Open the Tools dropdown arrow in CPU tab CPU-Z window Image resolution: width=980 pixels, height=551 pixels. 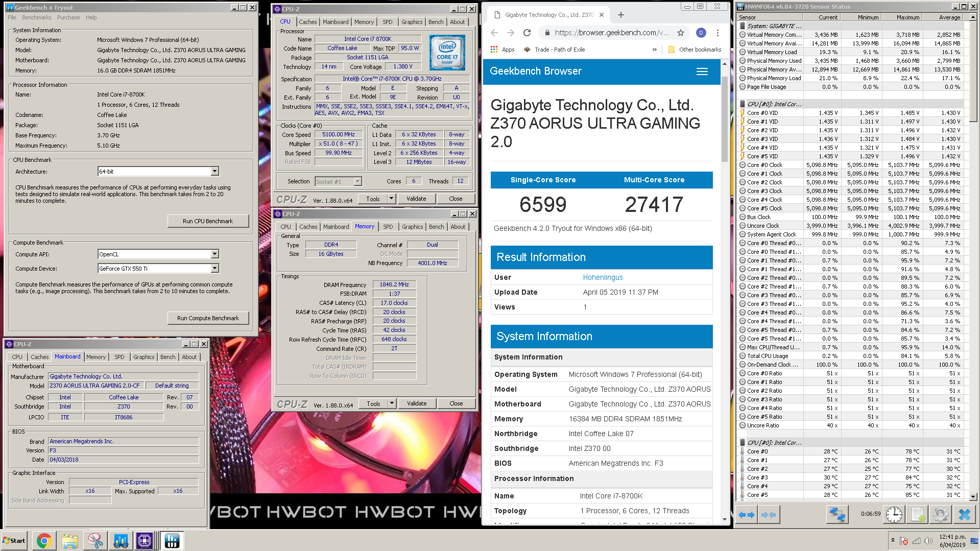coord(392,199)
